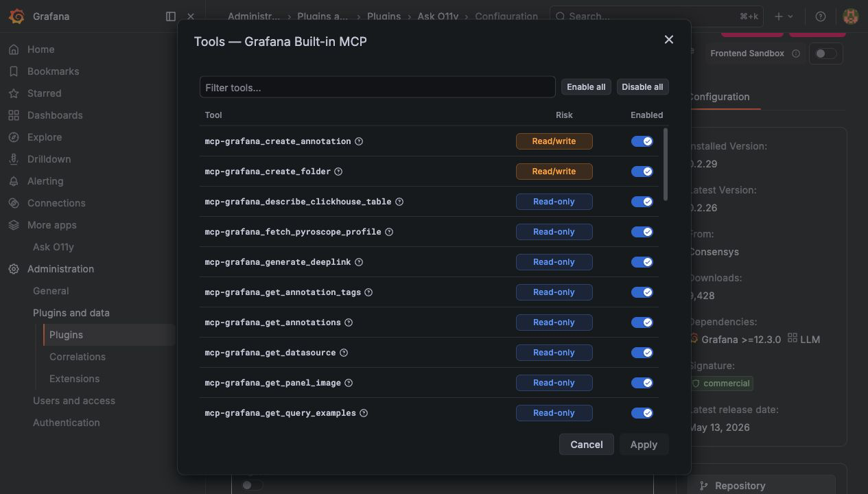
Task: Click Plugins breadcrumb link
Action: (x=384, y=16)
